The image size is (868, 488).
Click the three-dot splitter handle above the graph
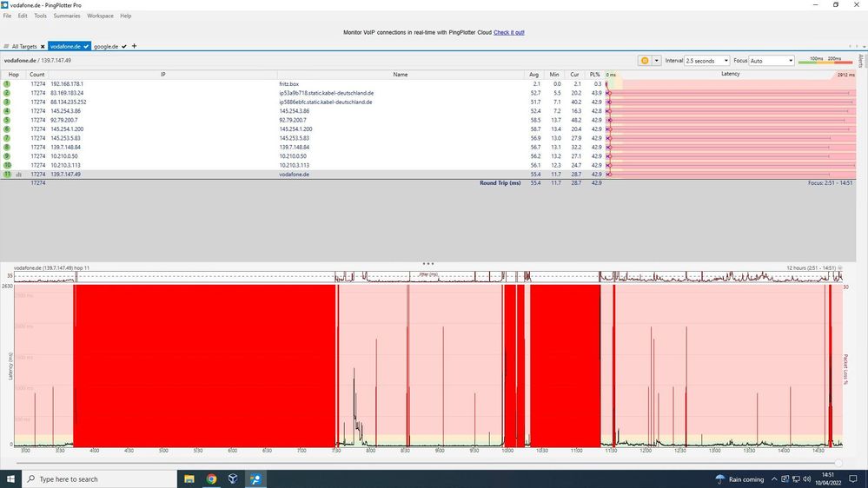pyautogui.click(x=427, y=263)
